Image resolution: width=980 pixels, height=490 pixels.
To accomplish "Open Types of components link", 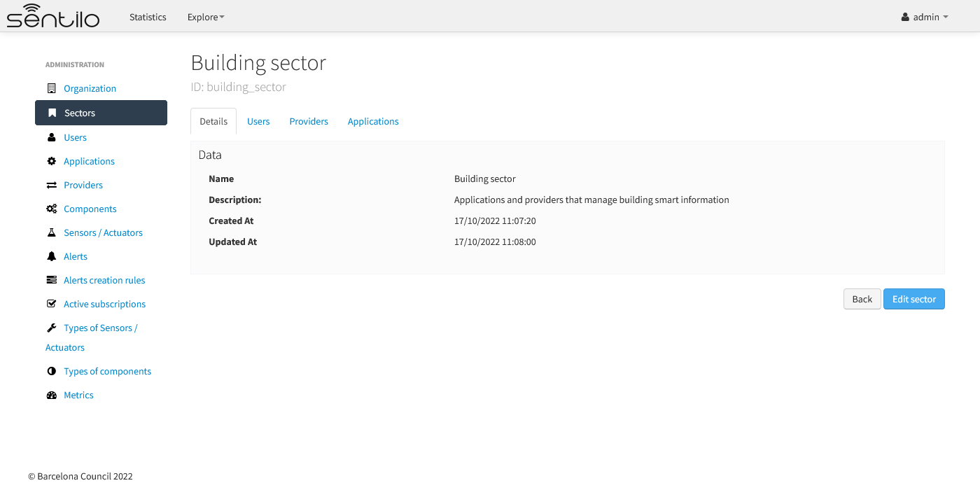I will 107,371.
